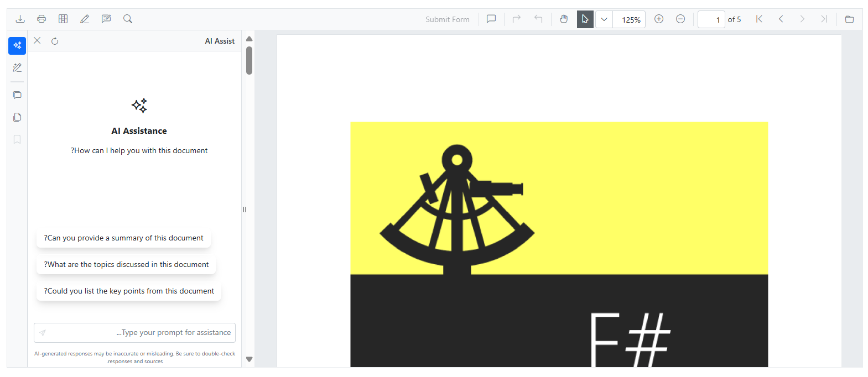Click the download icon in the toolbar
868x377 pixels.
20,19
